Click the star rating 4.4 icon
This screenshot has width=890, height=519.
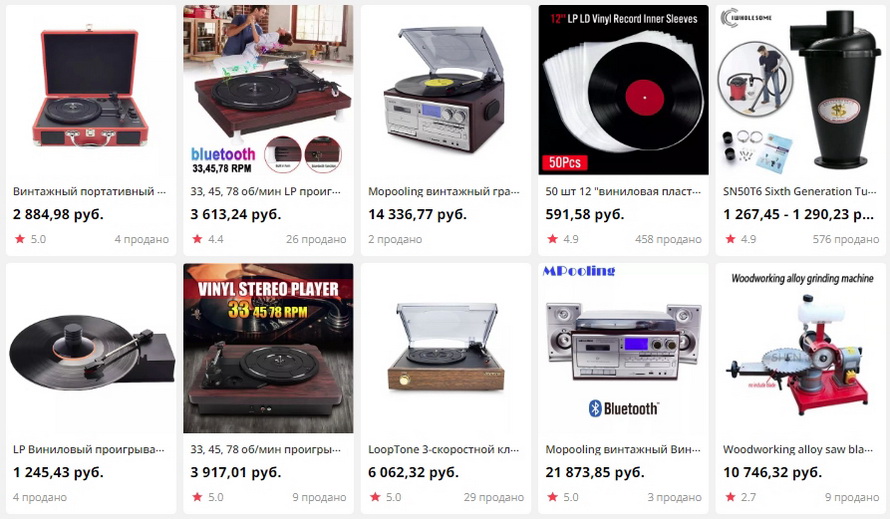coord(198,239)
